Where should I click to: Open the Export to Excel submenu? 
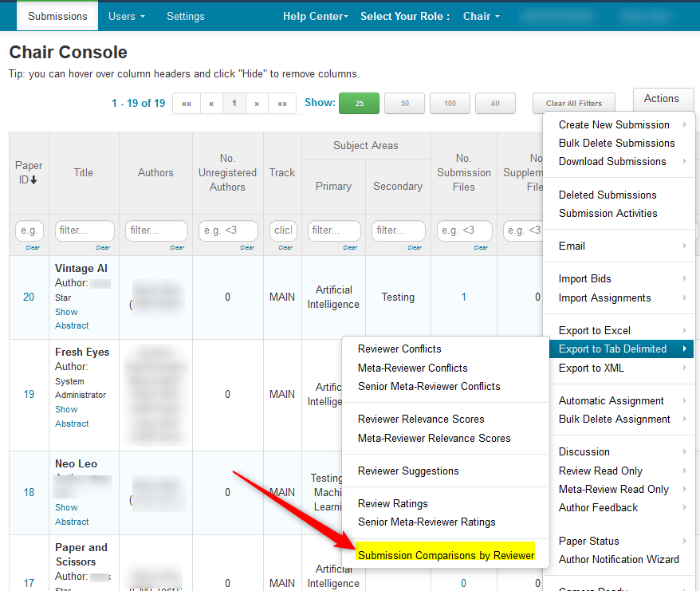595,330
